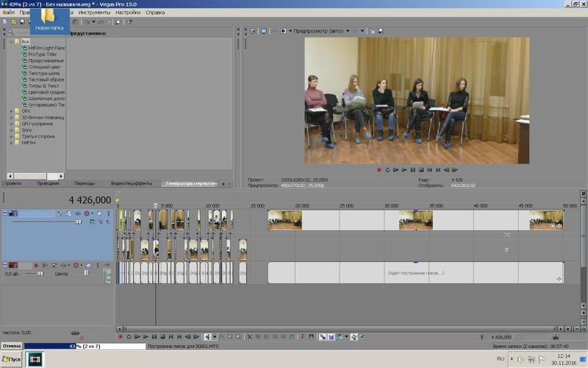Select Генераторы мультимедиа tab

pos(191,183)
